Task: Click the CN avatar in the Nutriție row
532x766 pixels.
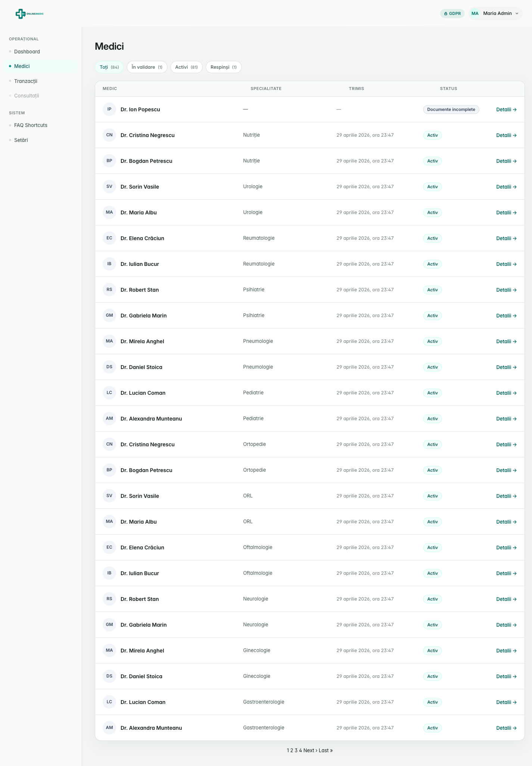Action: [109, 135]
